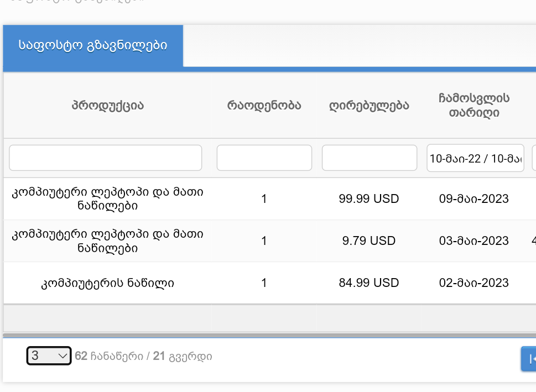Click the 9.79 USD price cell
The image size is (536, 392).
click(x=368, y=241)
